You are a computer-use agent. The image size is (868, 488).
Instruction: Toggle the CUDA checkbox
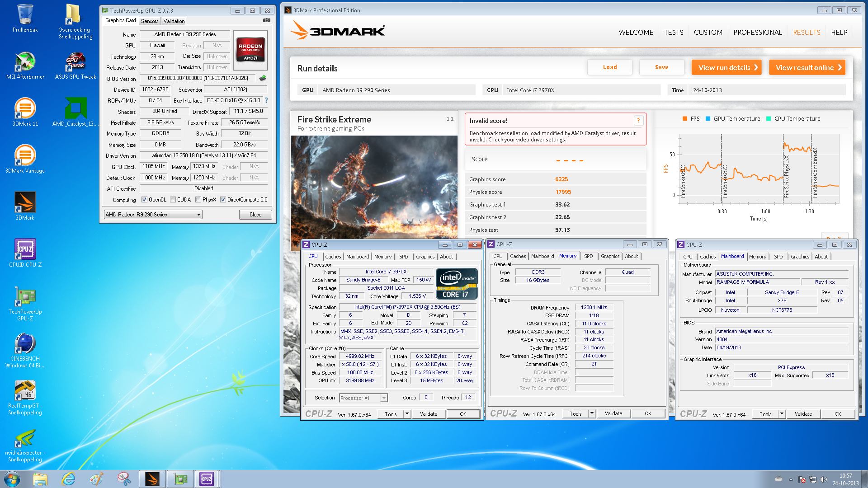click(173, 200)
